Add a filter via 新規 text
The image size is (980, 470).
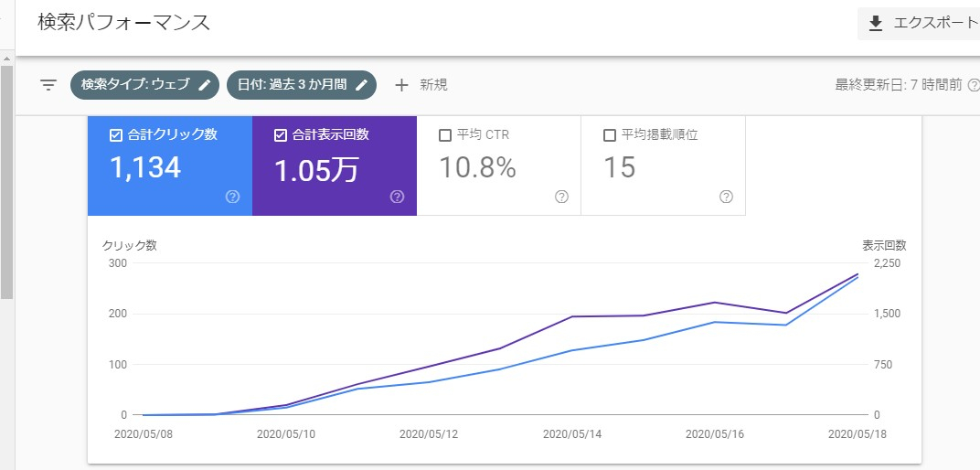point(433,85)
